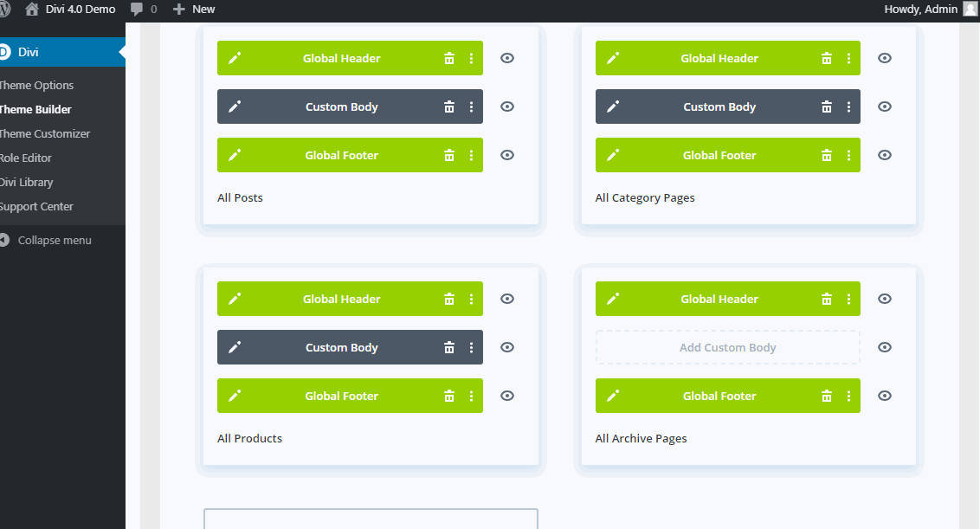Edit Custom Body in All Products template
This screenshot has height=529, width=980.
click(235, 348)
